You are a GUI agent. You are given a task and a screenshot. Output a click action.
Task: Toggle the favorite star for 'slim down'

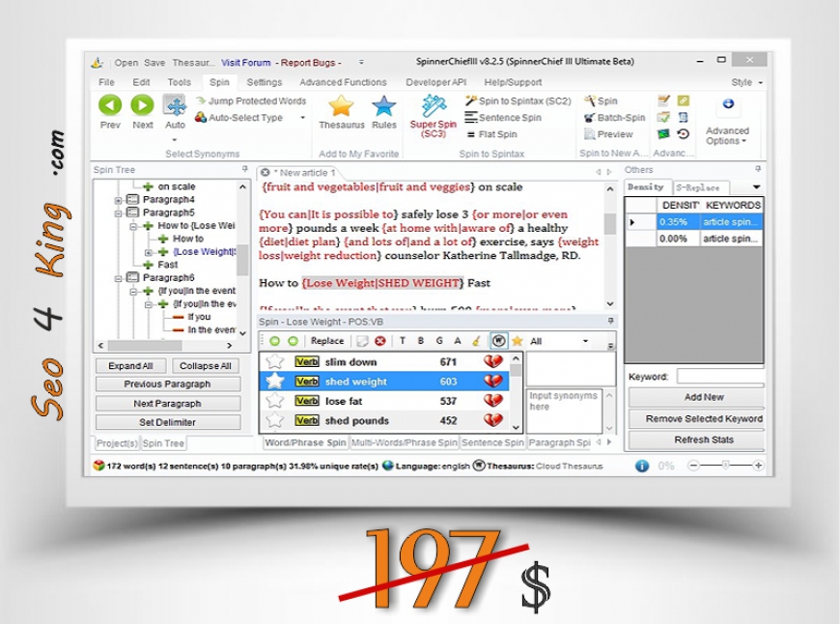[x=275, y=361]
